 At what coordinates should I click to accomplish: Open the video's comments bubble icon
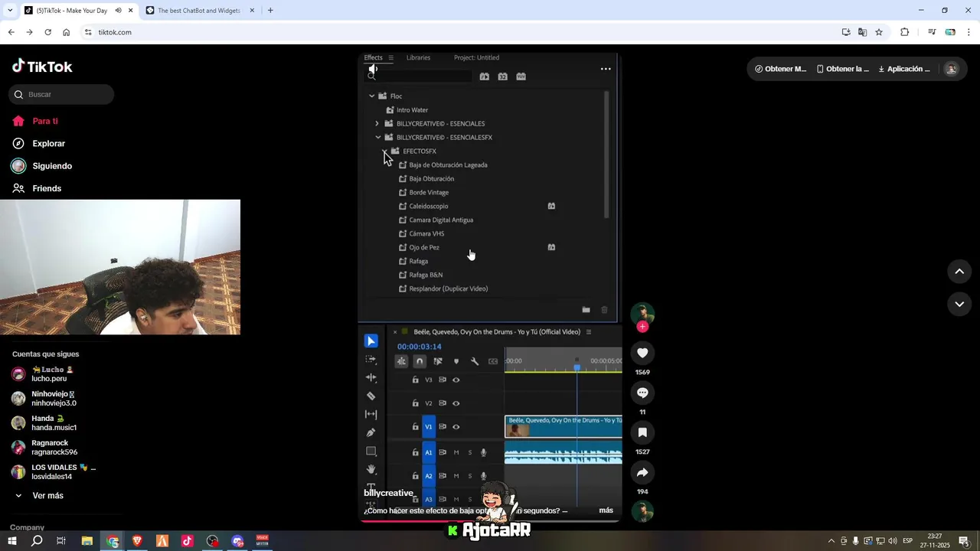click(x=642, y=393)
